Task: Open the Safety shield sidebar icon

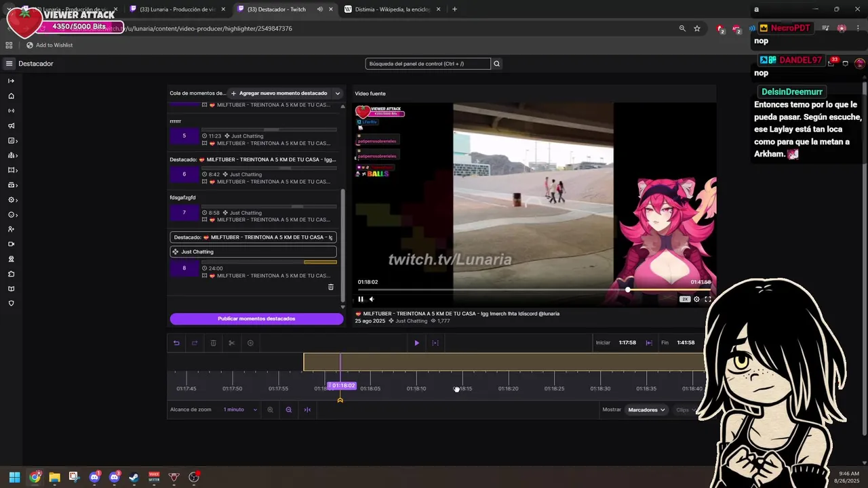Action: click(x=11, y=304)
